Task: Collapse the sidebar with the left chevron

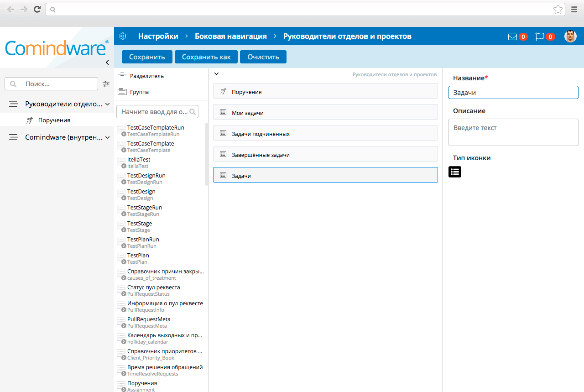Action: 107,62
